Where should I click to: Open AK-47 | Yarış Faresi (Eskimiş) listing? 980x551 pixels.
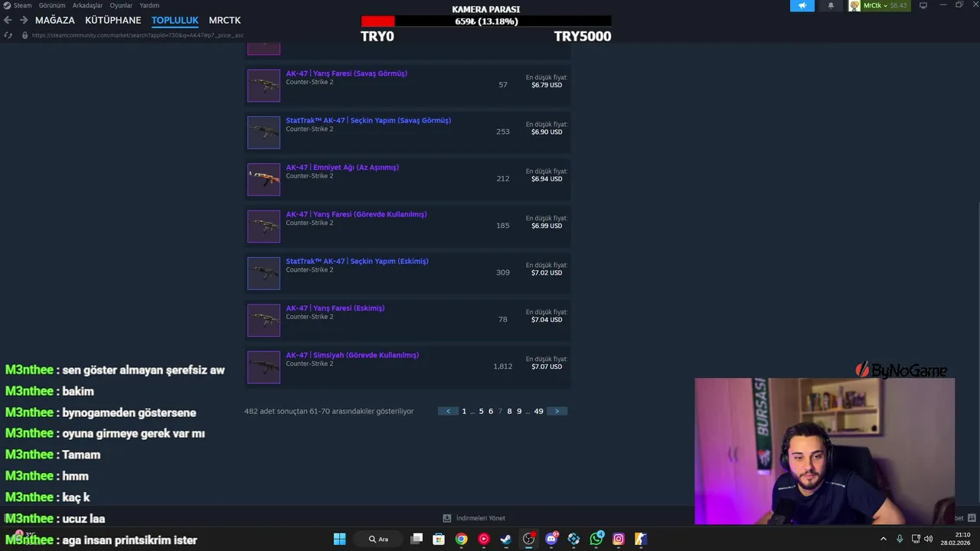(x=335, y=308)
